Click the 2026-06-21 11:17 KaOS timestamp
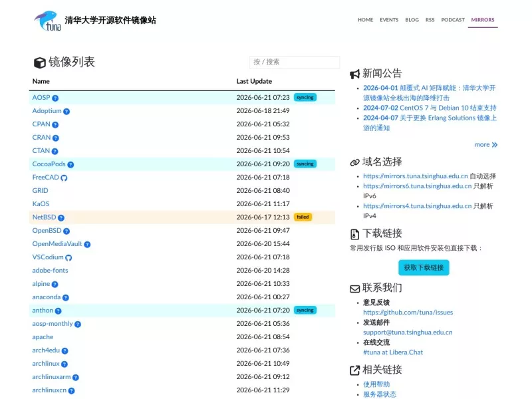This screenshot has width=532, height=399. tap(263, 204)
